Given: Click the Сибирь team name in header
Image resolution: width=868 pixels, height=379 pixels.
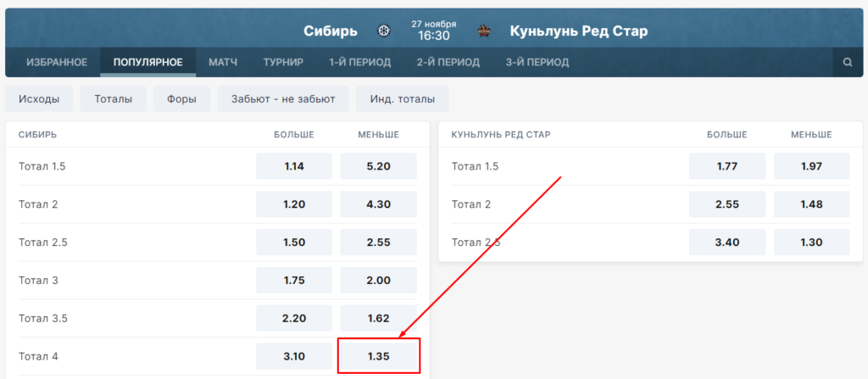Looking at the screenshot, I should coord(331,31).
